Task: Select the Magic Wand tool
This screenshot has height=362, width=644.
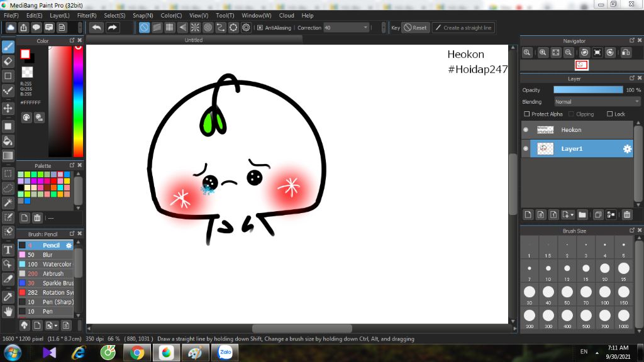Action: [8, 203]
